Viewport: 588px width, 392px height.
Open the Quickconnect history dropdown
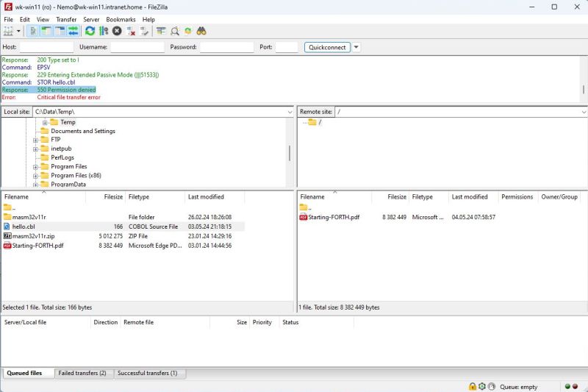(x=356, y=47)
